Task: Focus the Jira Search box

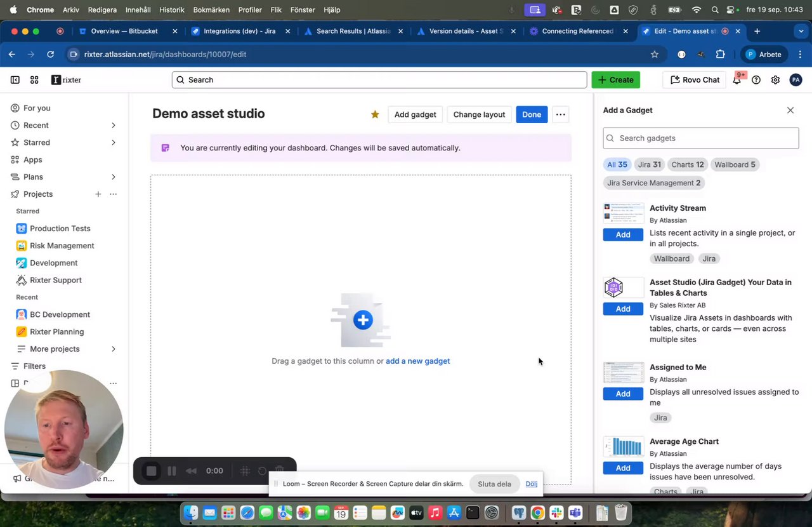Action: pyautogui.click(x=379, y=80)
